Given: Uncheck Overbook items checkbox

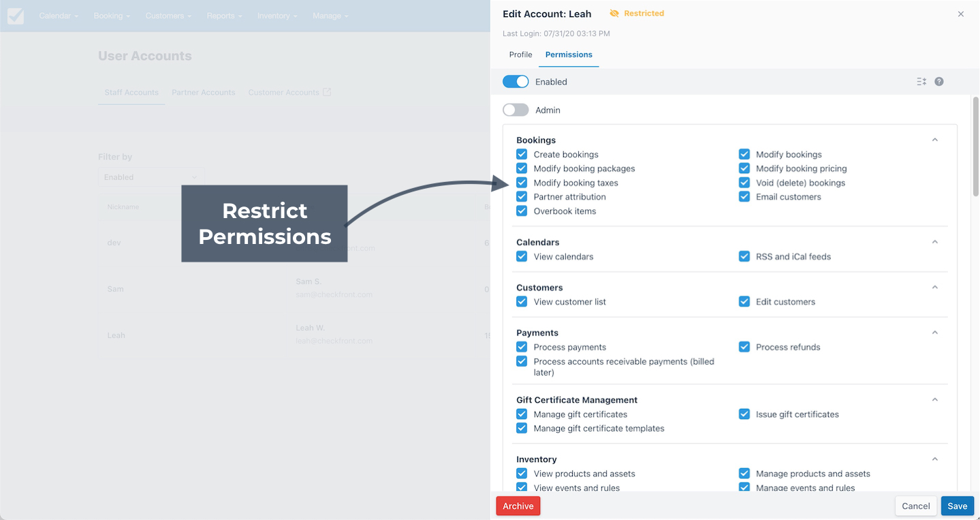Looking at the screenshot, I should tap(522, 211).
